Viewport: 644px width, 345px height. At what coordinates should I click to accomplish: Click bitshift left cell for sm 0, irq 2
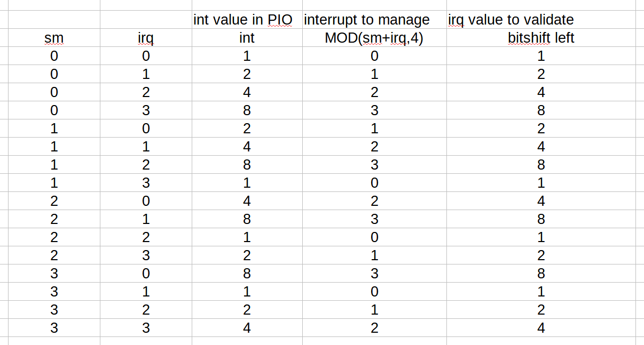pyautogui.click(x=540, y=92)
